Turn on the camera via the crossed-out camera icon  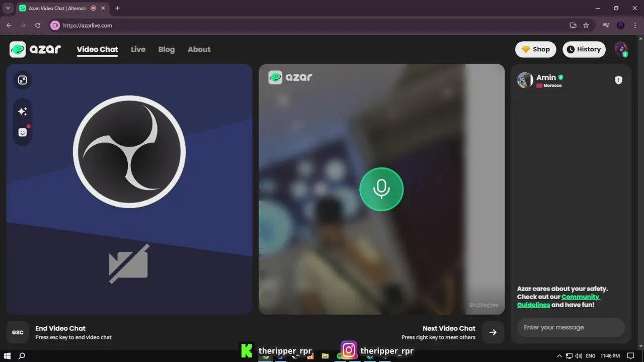pyautogui.click(x=129, y=263)
